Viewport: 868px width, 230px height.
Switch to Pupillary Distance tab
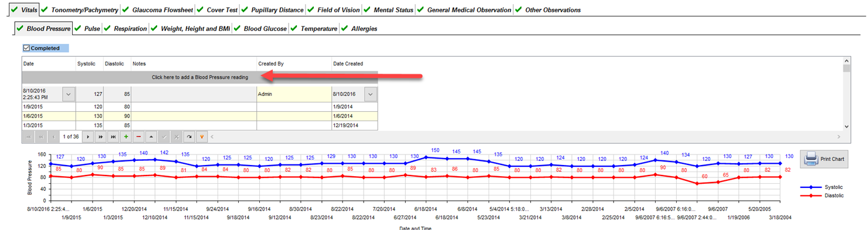coord(273,10)
